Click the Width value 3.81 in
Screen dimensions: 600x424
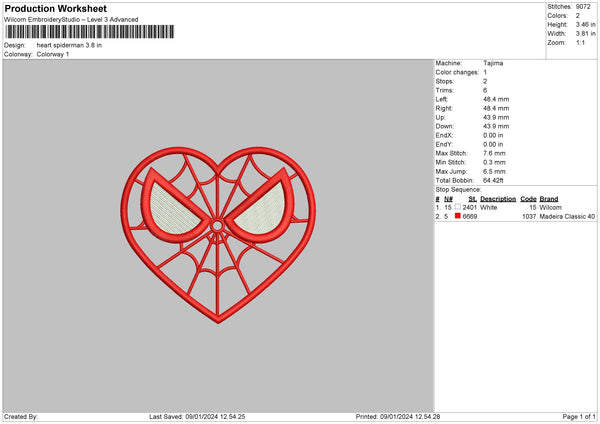coord(585,34)
